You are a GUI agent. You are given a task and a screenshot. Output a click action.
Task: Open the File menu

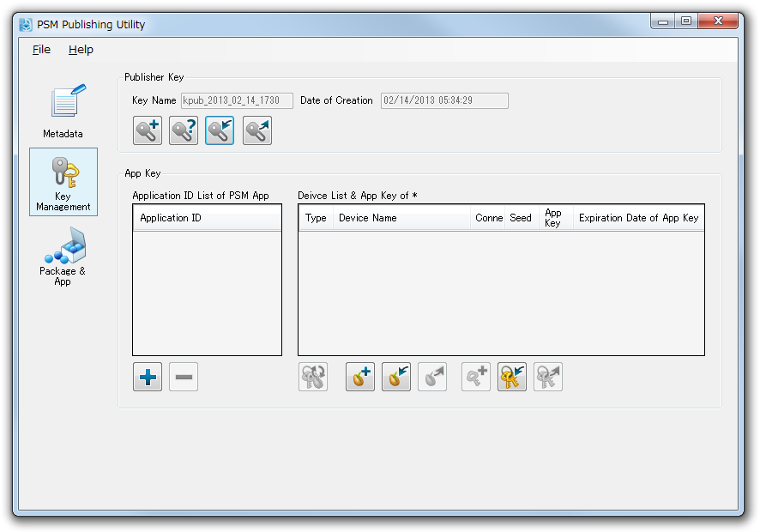click(x=41, y=50)
